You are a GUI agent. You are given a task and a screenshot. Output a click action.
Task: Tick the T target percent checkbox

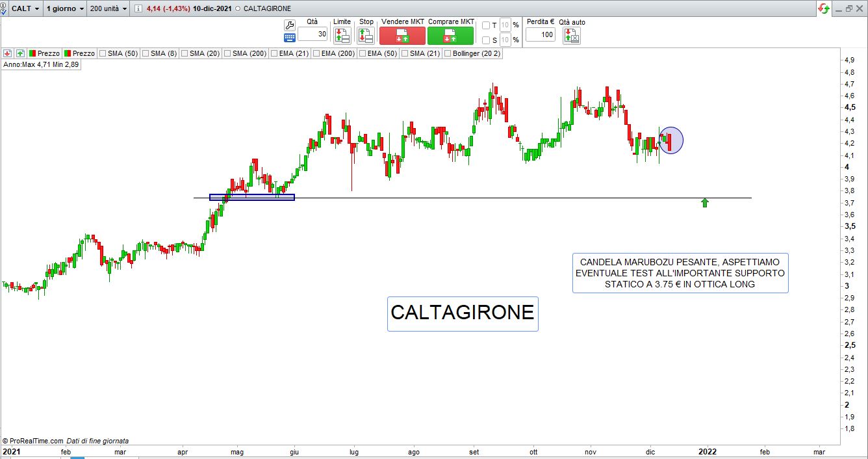tap(486, 25)
